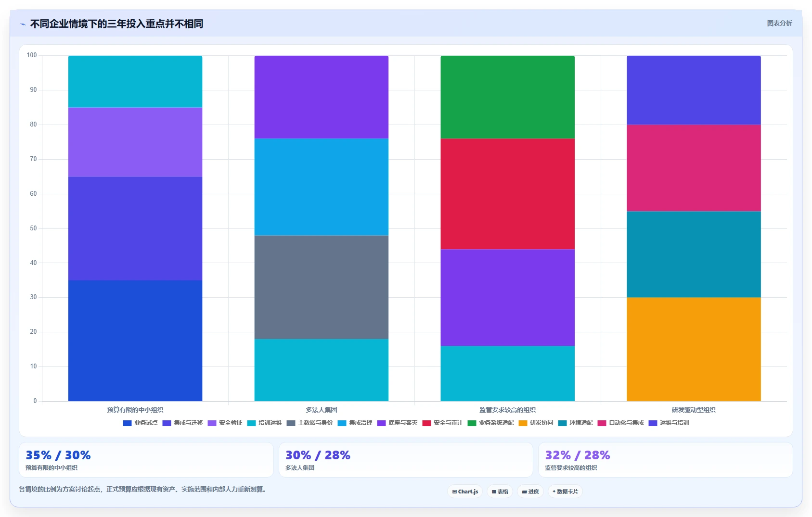Select the 35% / 30% stat card

point(146,460)
